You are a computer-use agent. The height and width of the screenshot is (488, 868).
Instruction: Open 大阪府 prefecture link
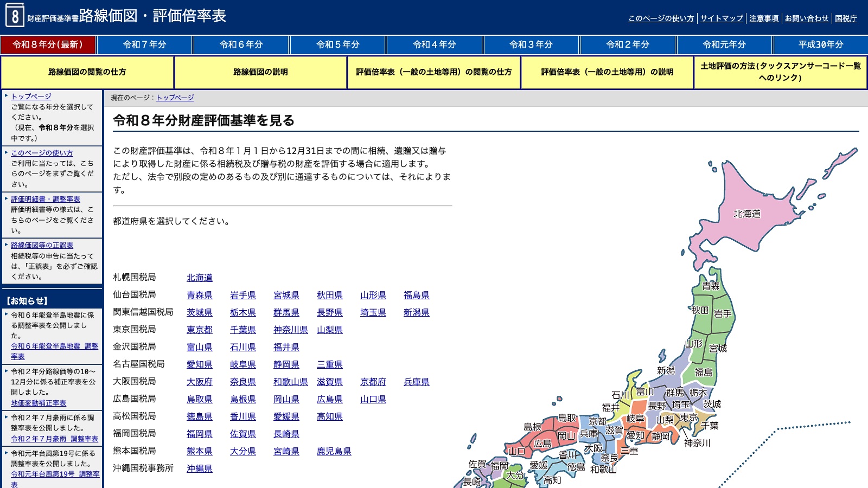(200, 382)
